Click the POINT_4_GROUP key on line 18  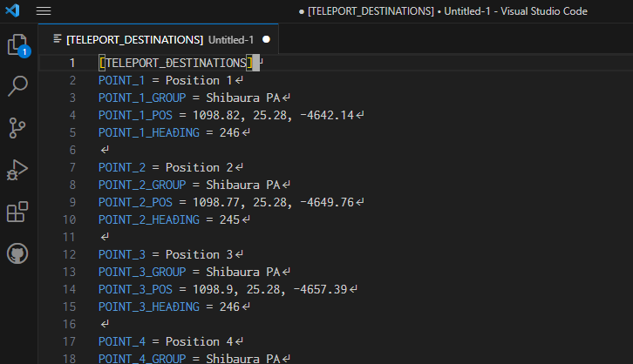[142, 359]
